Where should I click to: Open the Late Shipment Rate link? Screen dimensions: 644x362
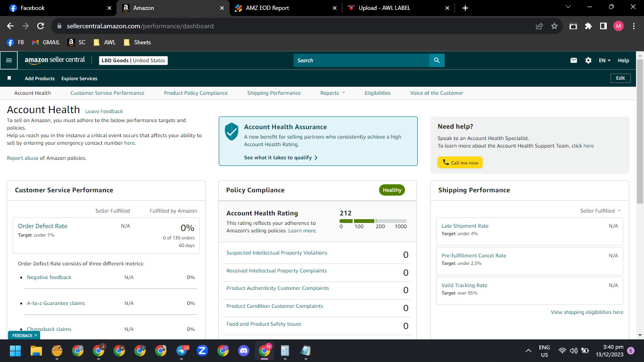point(465,226)
